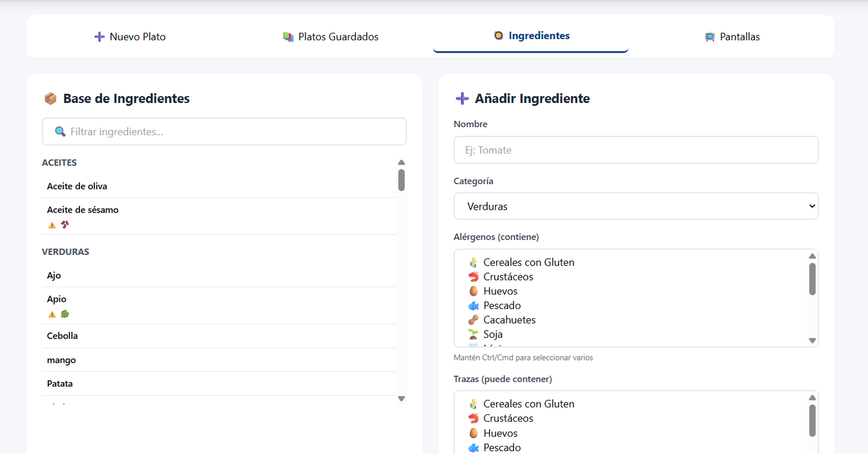Click the Trazas list scrollbar thumb

(812, 421)
